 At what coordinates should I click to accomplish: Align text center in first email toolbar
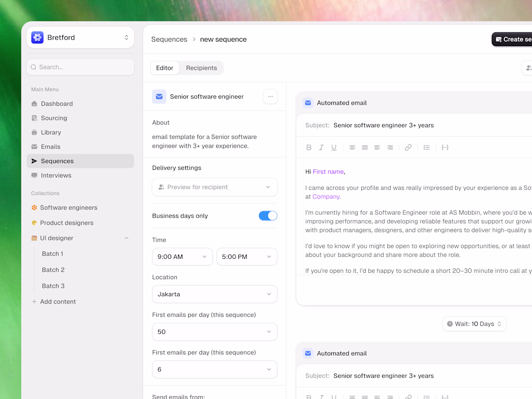(x=352, y=148)
